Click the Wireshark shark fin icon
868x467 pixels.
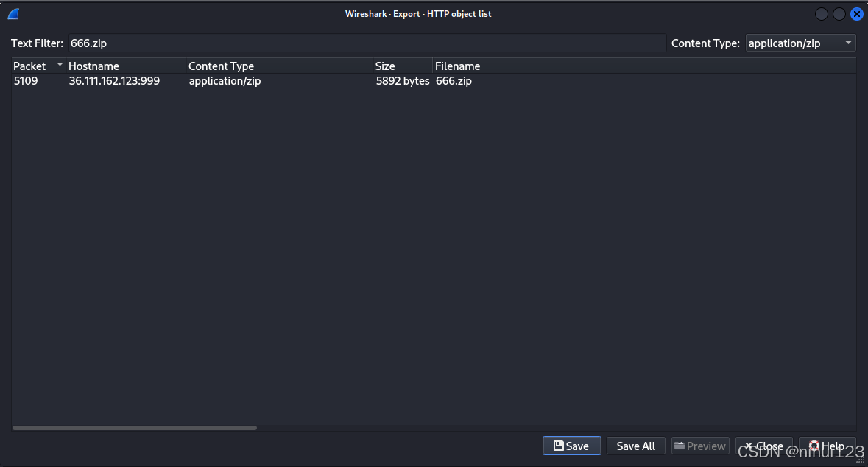point(13,14)
